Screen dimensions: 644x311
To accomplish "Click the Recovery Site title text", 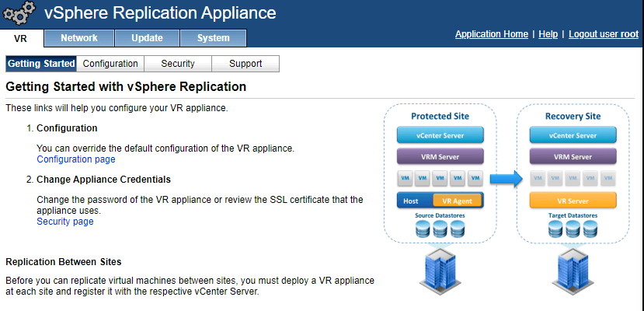I will [x=573, y=117].
